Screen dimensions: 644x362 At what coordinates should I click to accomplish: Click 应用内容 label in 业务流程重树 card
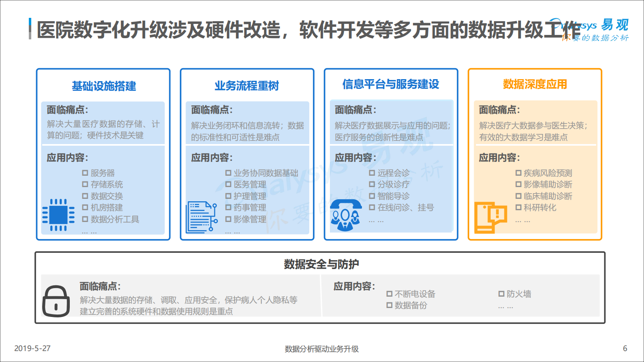212,157
